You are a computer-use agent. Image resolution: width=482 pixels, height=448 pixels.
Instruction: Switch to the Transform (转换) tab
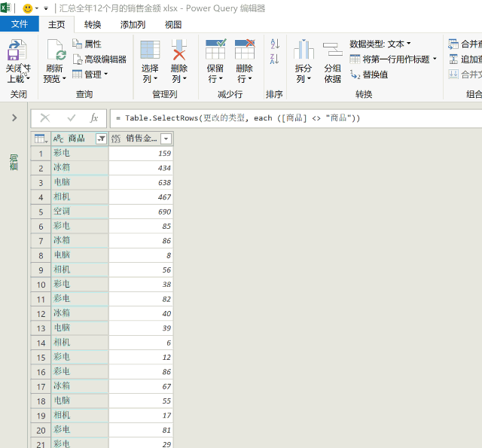coord(93,24)
